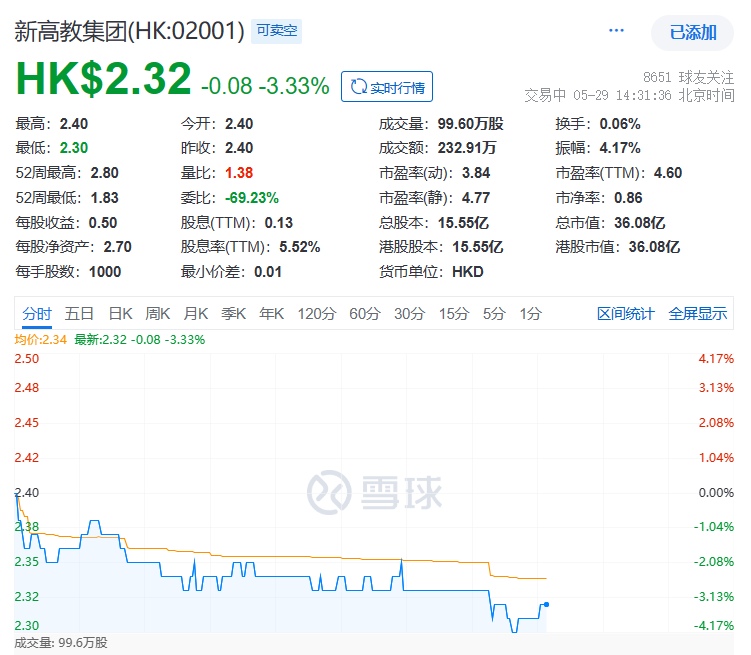The image size is (751, 655).
Task: Switch to the 五日 chart tab
Action: [x=79, y=314]
